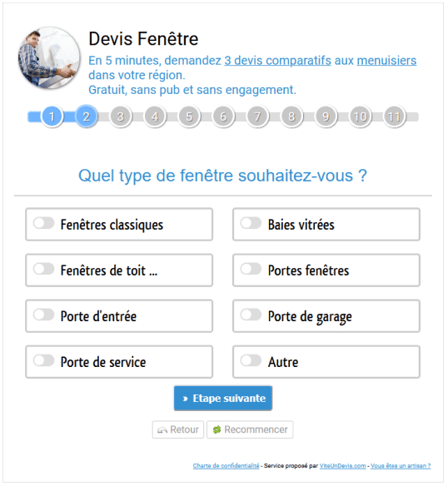Select step 3 in progress bar
448x486 pixels.
pyautogui.click(x=121, y=117)
